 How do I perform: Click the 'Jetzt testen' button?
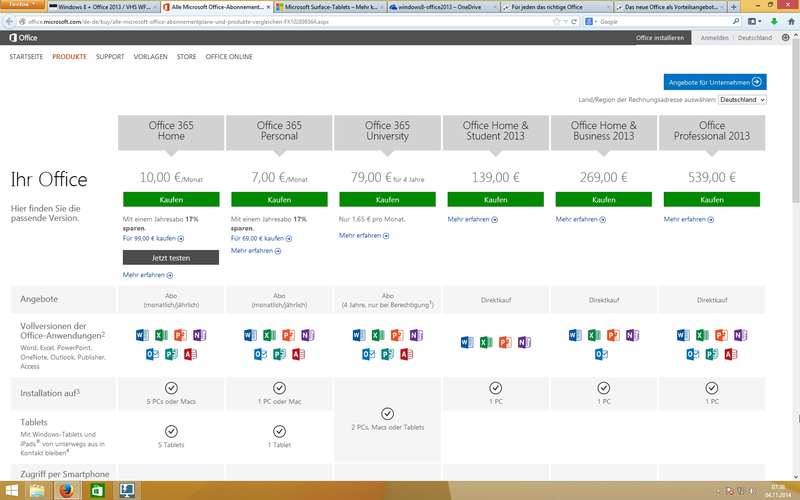(x=171, y=257)
